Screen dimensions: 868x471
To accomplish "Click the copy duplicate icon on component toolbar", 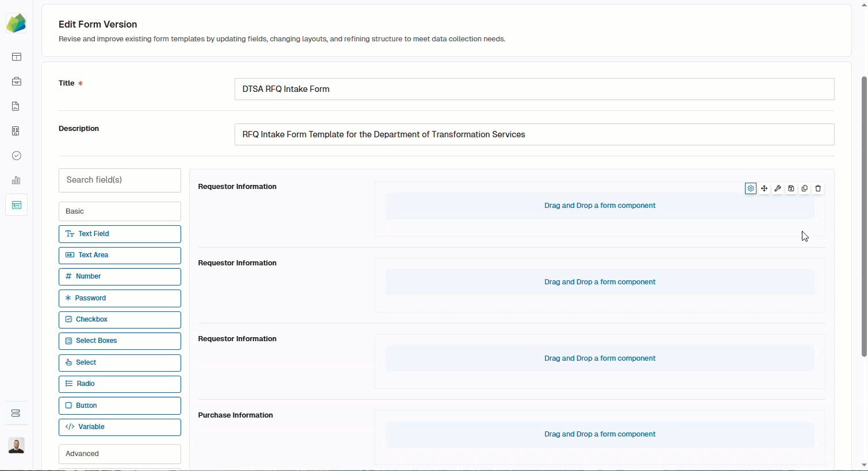I will [805, 188].
